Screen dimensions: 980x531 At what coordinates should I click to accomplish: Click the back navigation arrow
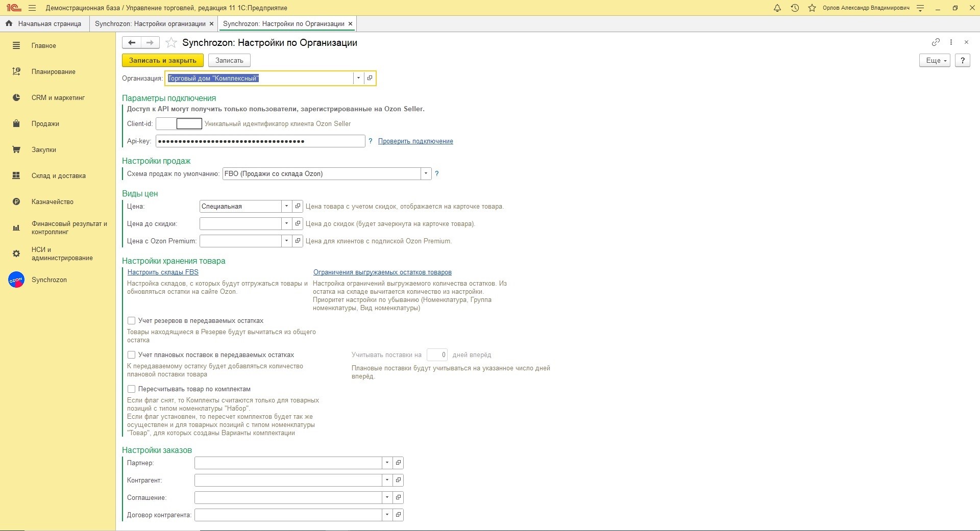[x=132, y=43]
